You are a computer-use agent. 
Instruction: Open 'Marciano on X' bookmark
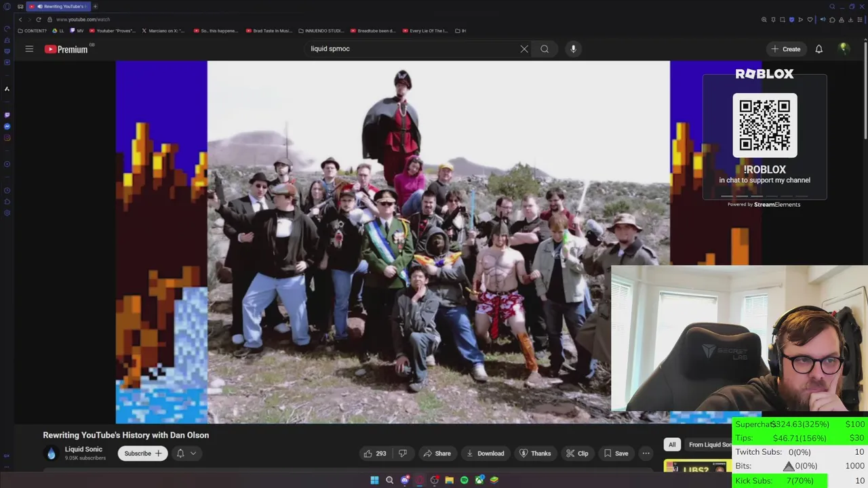coord(163,30)
